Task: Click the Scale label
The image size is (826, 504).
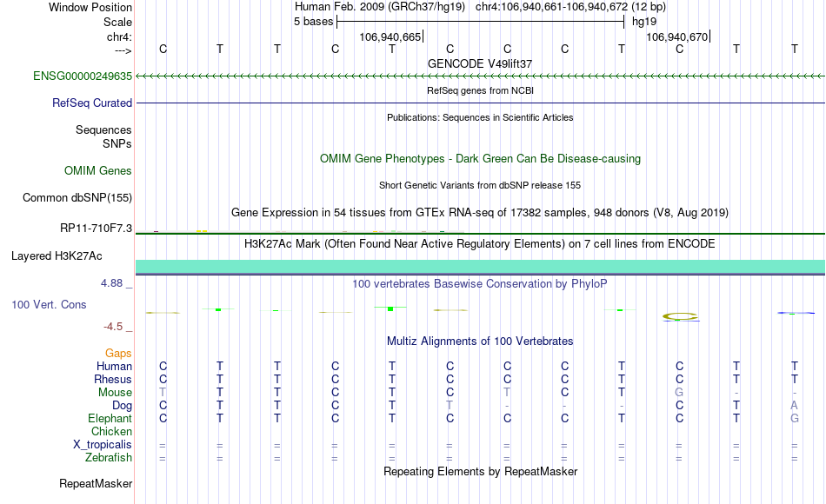Action: point(118,22)
